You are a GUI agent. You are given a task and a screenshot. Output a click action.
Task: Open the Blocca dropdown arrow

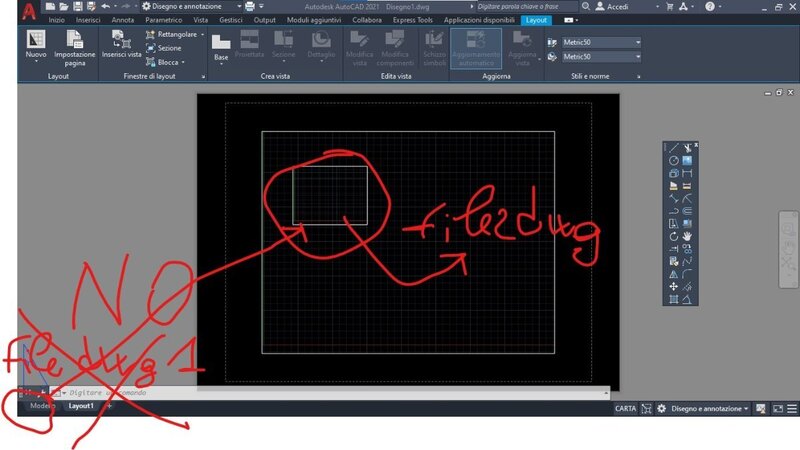[x=183, y=62]
